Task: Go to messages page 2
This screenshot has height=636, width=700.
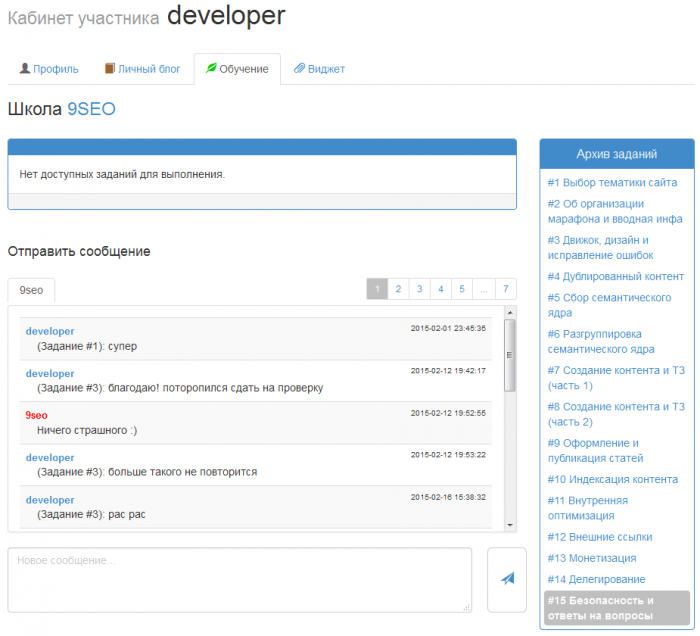Action: (x=398, y=289)
